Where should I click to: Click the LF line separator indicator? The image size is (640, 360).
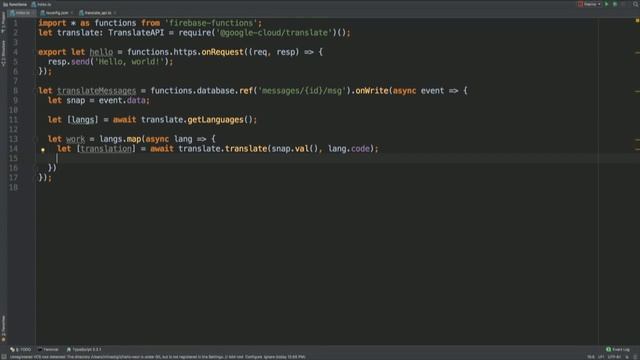tap(601, 357)
